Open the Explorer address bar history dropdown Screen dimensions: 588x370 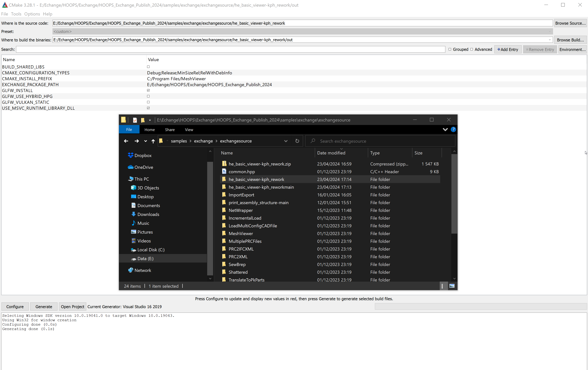click(286, 141)
